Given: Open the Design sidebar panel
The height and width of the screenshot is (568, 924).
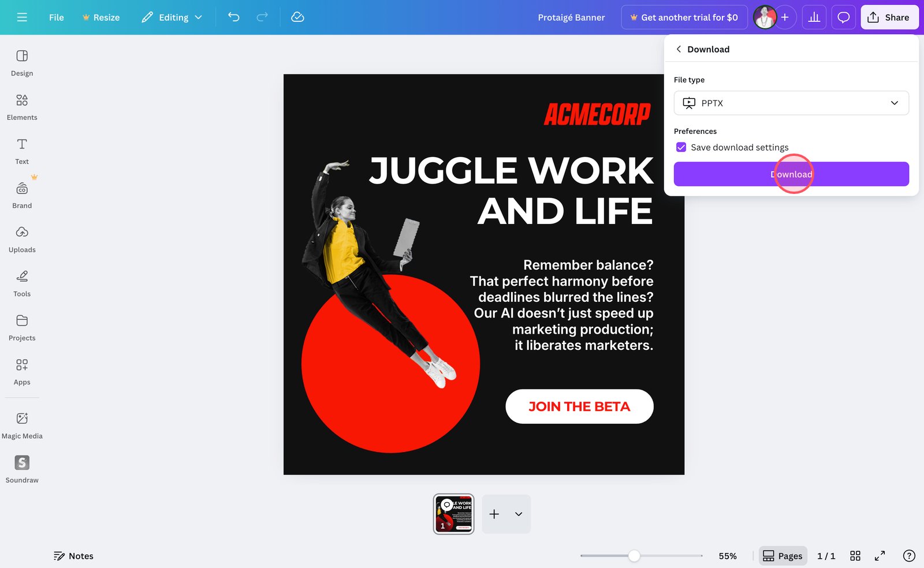Looking at the screenshot, I should (22, 63).
